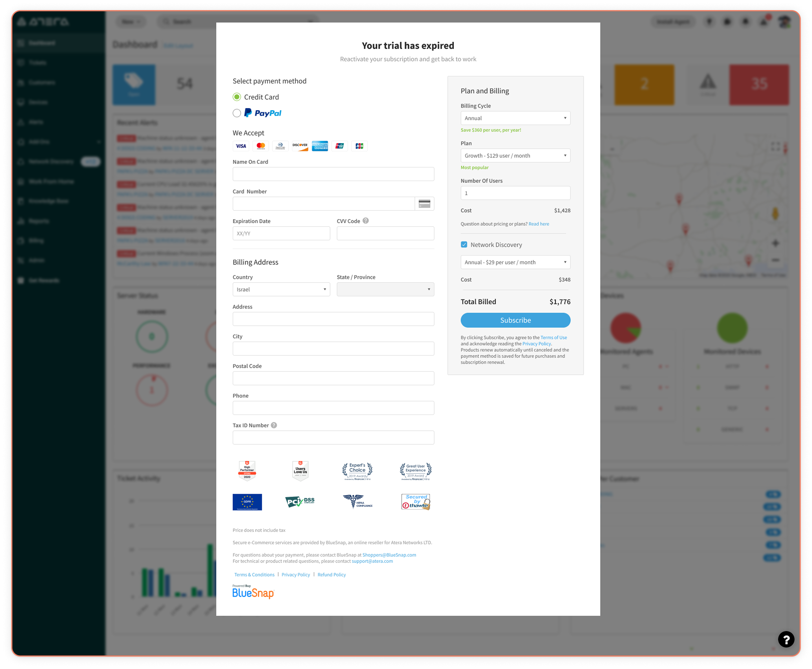The image size is (812, 669).
Task: Click the Shoppers@BlueSnap.com email link
Action: click(x=389, y=555)
